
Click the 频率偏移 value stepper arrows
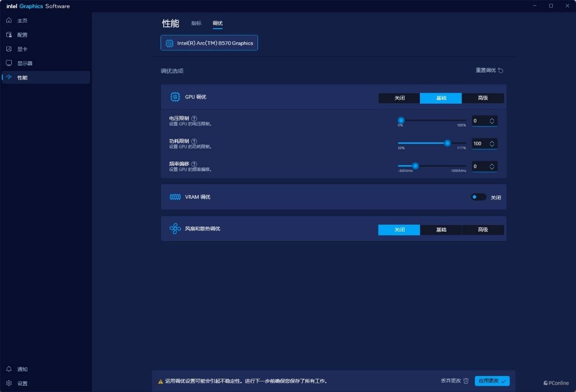[x=492, y=166]
